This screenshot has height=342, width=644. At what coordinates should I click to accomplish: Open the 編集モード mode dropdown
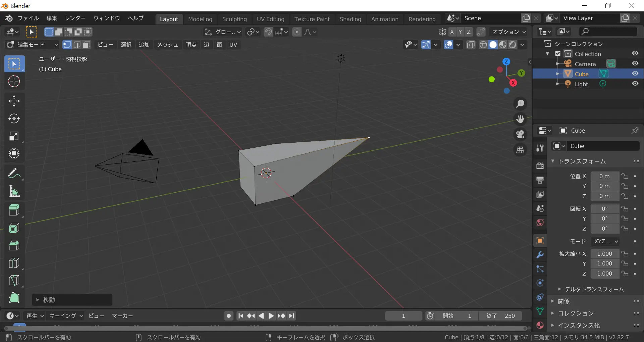pyautogui.click(x=33, y=45)
